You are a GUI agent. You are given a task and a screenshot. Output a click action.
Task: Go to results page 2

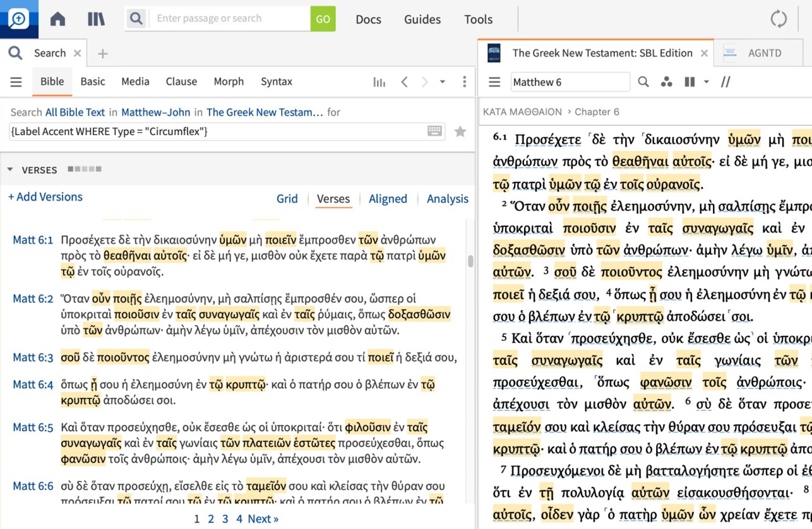(x=212, y=519)
